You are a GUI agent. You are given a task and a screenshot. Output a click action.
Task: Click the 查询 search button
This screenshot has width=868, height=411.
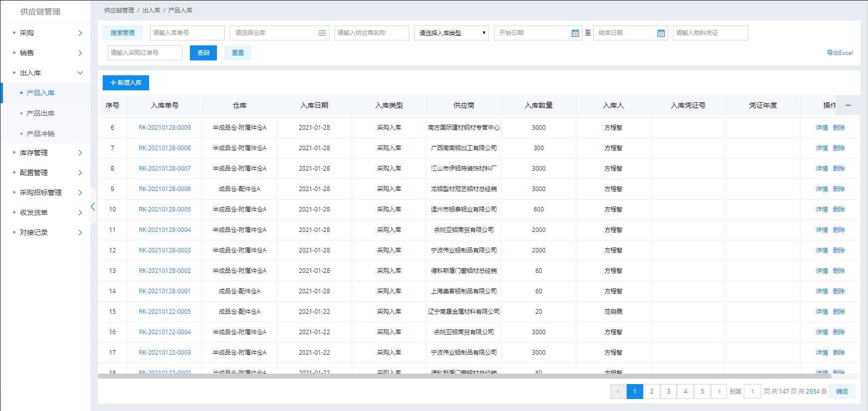(203, 53)
